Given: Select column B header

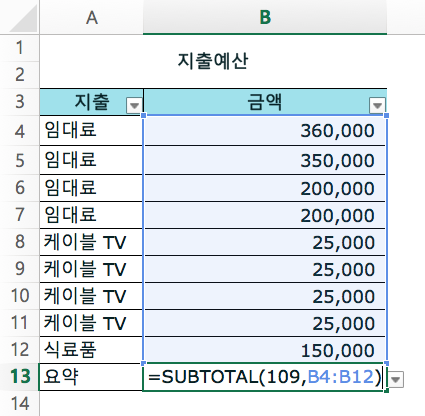Looking at the screenshot, I should pyautogui.click(x=265, y=17).
